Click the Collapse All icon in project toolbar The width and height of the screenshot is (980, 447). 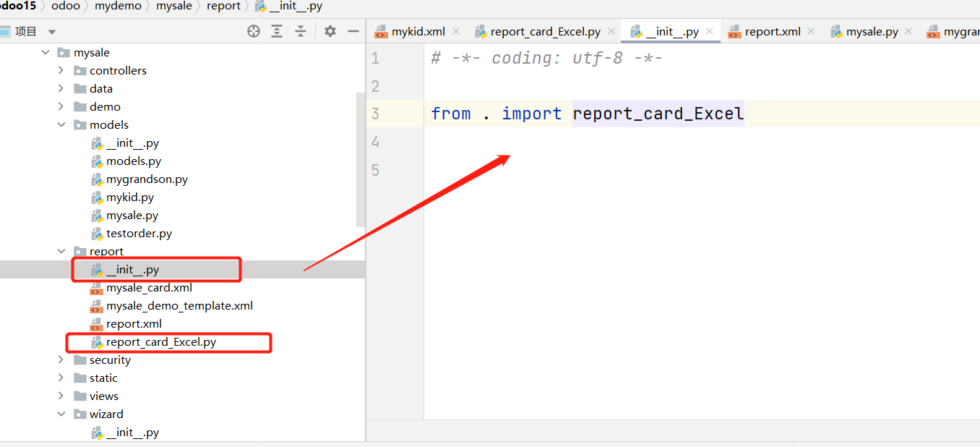(300, 31)
